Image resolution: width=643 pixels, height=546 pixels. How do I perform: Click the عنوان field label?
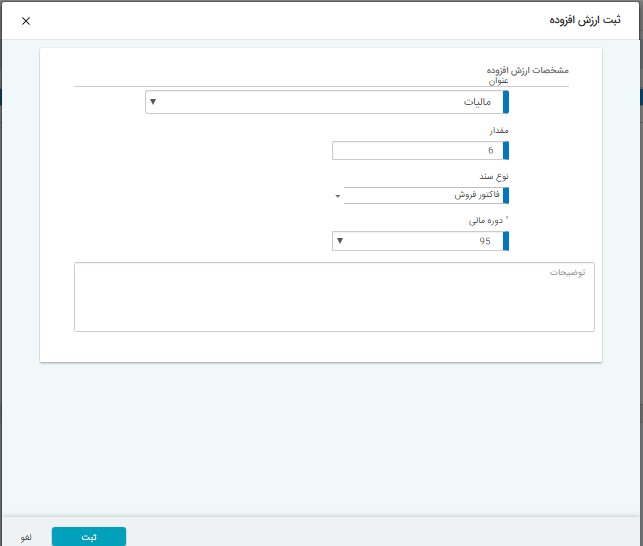[x=498, y=81]
